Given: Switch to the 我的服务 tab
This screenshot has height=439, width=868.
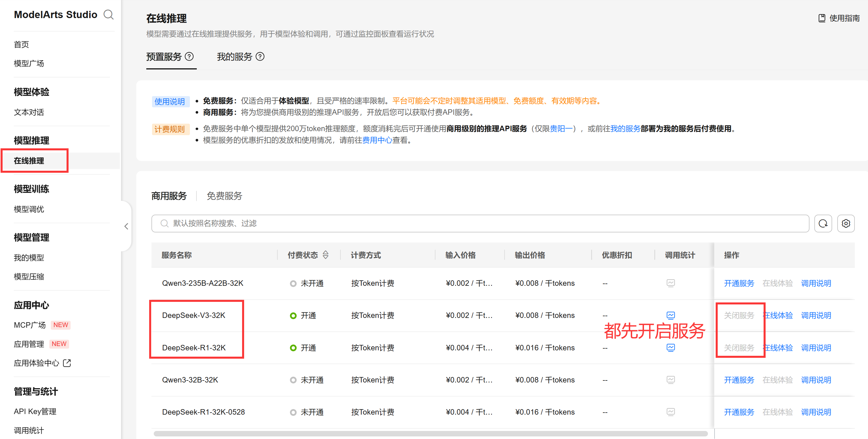Looking at the screenshot, I should (235, 57).
